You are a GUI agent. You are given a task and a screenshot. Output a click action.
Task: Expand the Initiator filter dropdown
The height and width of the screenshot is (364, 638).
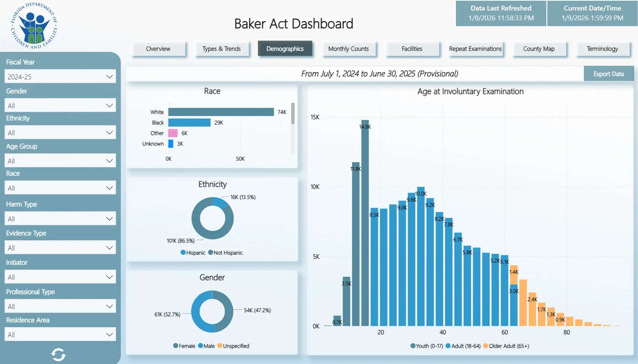60,277
